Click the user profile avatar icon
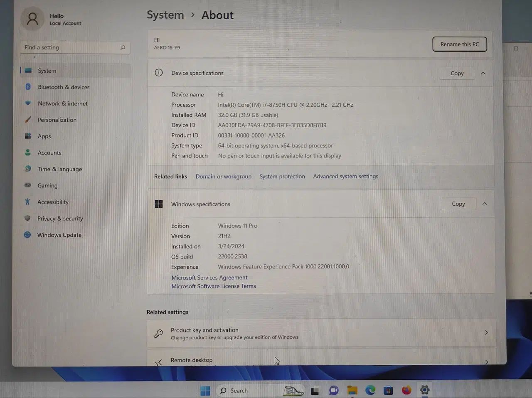The width and height of the screenshot is (532, 398). click(x=32, y=18)
